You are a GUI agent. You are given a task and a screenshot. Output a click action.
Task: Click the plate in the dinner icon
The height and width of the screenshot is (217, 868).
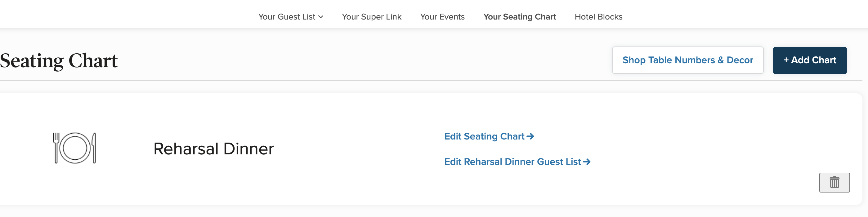75,148
